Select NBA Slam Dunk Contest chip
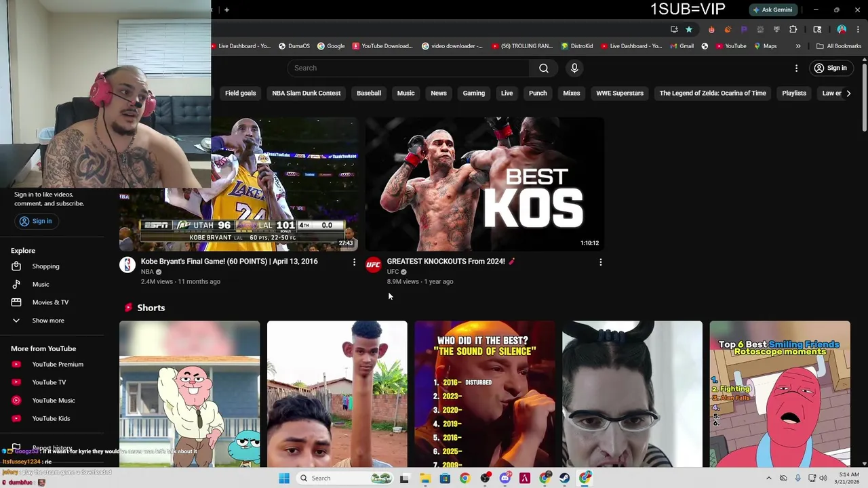868x488 pixels. pos(307,94)
